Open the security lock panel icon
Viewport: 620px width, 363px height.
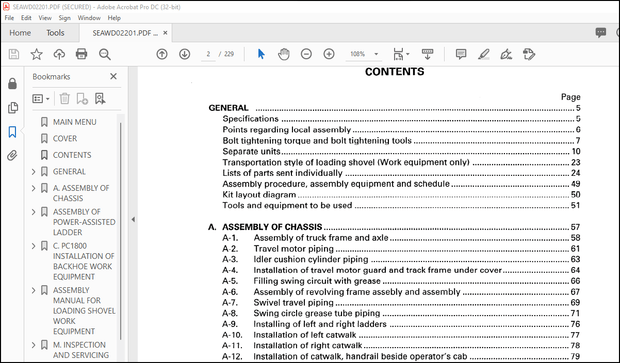13,83
